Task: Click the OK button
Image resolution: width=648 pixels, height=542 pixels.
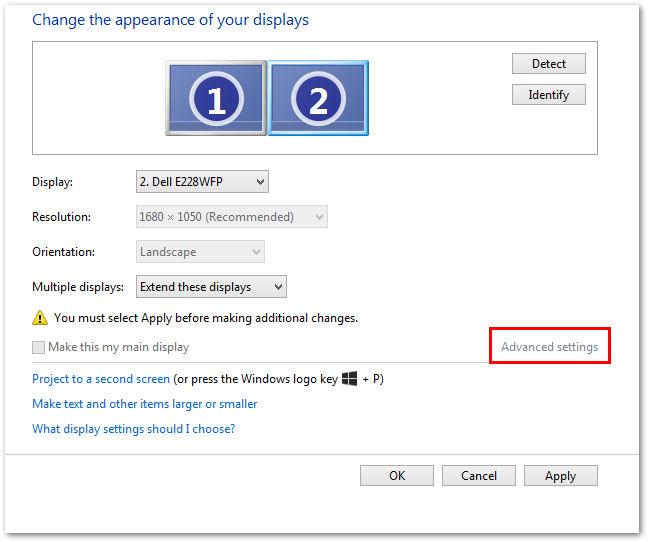Action: (x=397, y=475)
